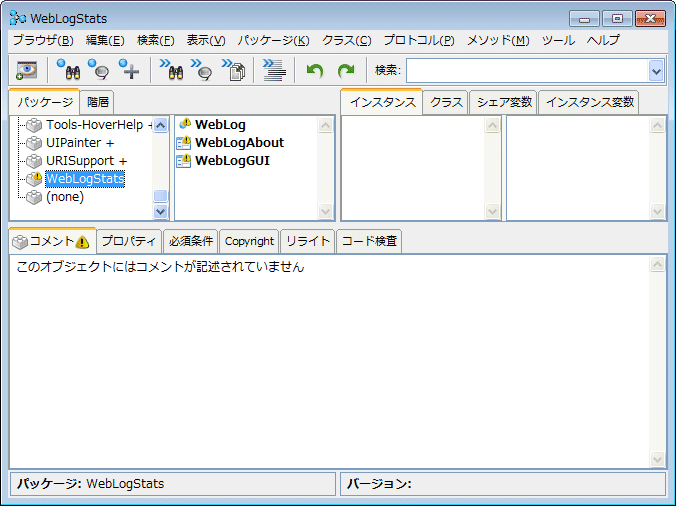676x506 pixels.
Task: Open the コード検査 tab
Action: click(x=369, y=241)
